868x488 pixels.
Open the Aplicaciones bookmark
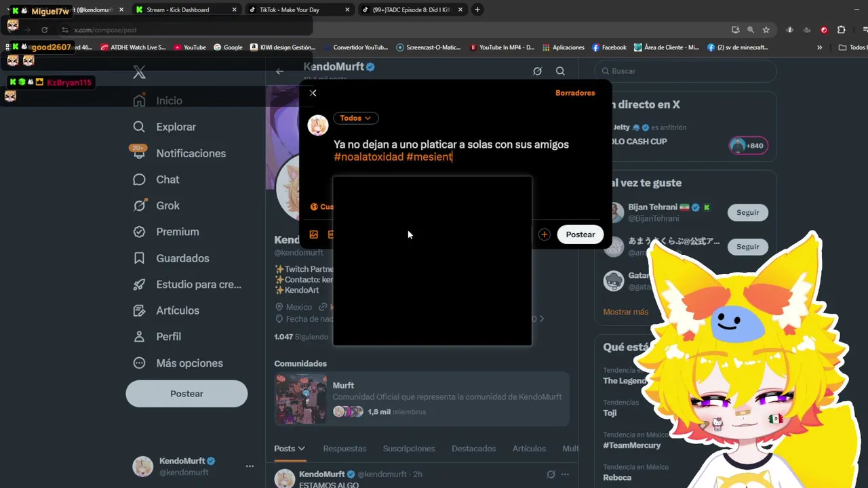tap(563, 47)
